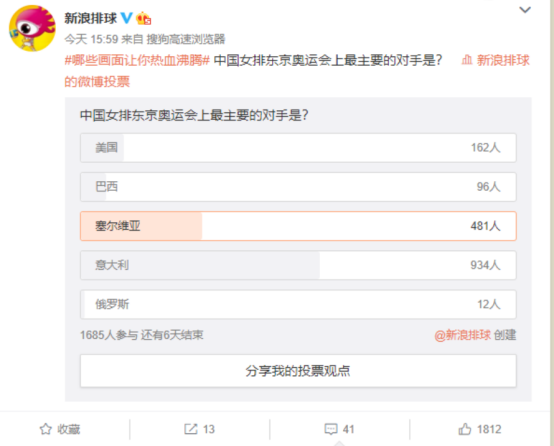Click the 分享我的投票观点 button
554x446 pixels.
pyautogui.click(x=298, y=371)
